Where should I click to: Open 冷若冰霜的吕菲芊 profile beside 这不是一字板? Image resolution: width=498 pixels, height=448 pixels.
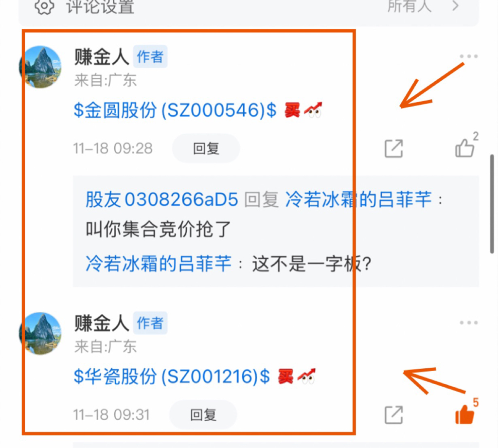click(x=159, y=264)
